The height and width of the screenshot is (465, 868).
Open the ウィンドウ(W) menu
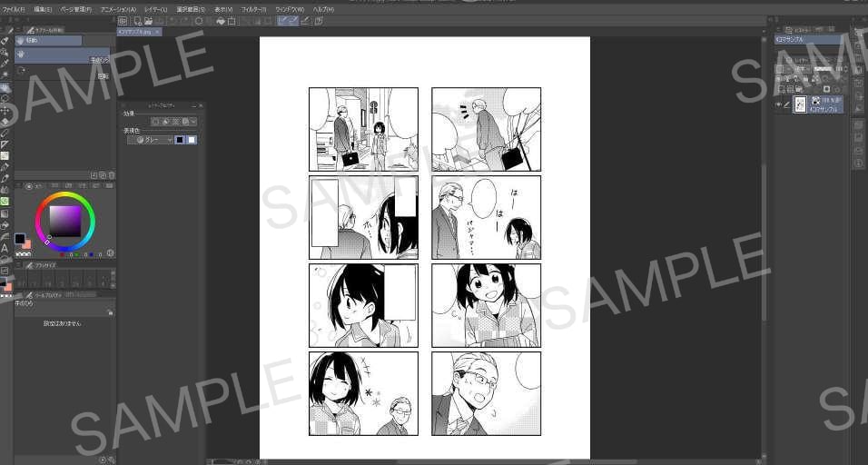pos(290,9)
